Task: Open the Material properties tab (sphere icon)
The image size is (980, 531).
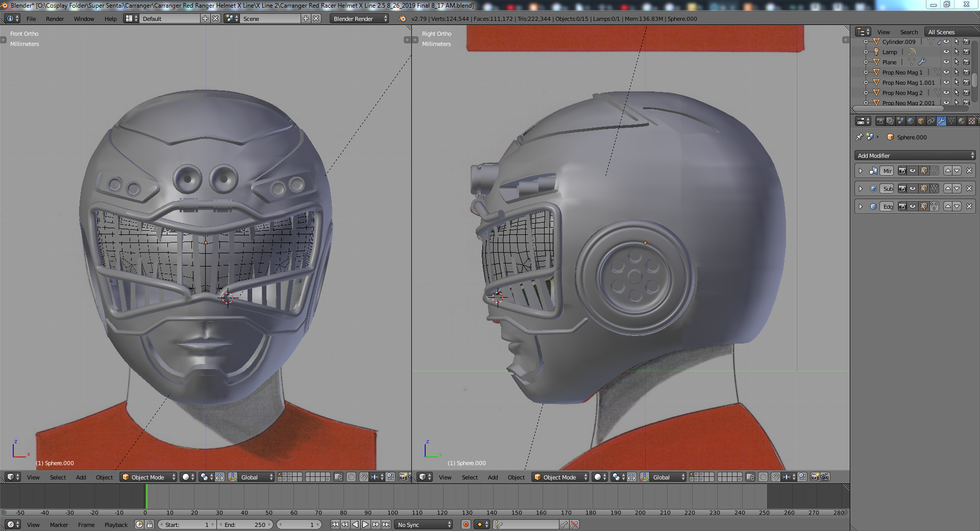Action: coord(962,121)
